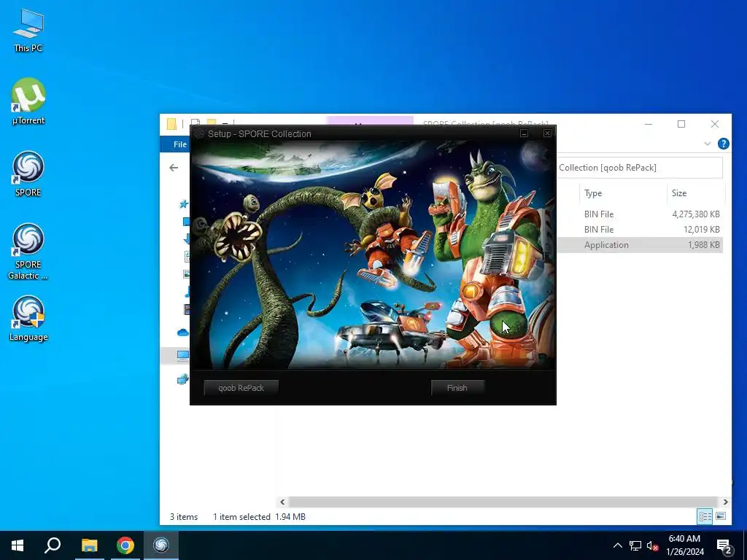Open the network tray icon
The image size is (747, 560).
click(635, 545)
